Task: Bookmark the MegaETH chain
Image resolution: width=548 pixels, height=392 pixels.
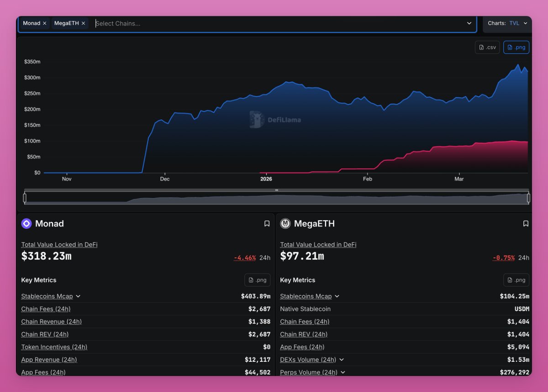Action: coord(526,224)
